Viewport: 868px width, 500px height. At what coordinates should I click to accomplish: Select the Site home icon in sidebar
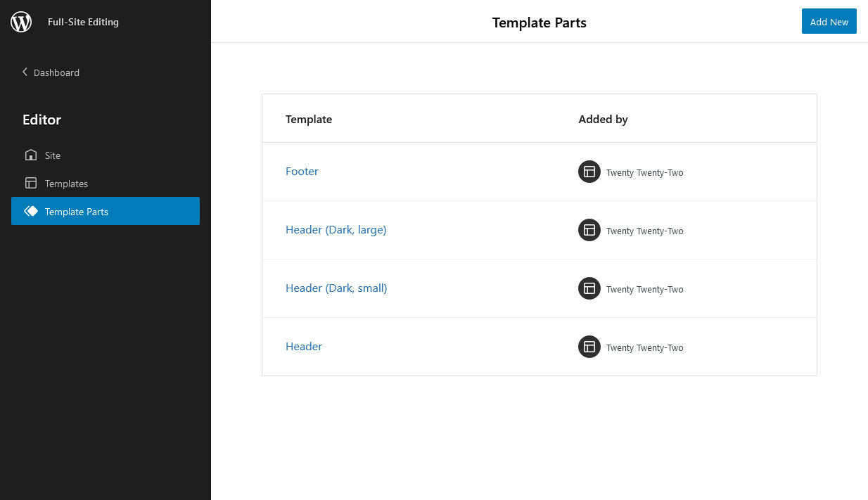pos(31,155)
